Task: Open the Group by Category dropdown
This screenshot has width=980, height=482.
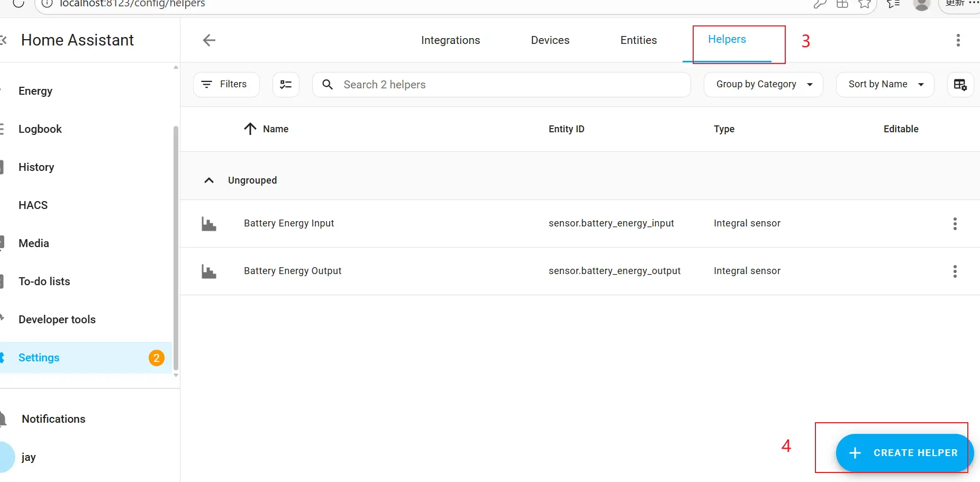Action: 763,85
